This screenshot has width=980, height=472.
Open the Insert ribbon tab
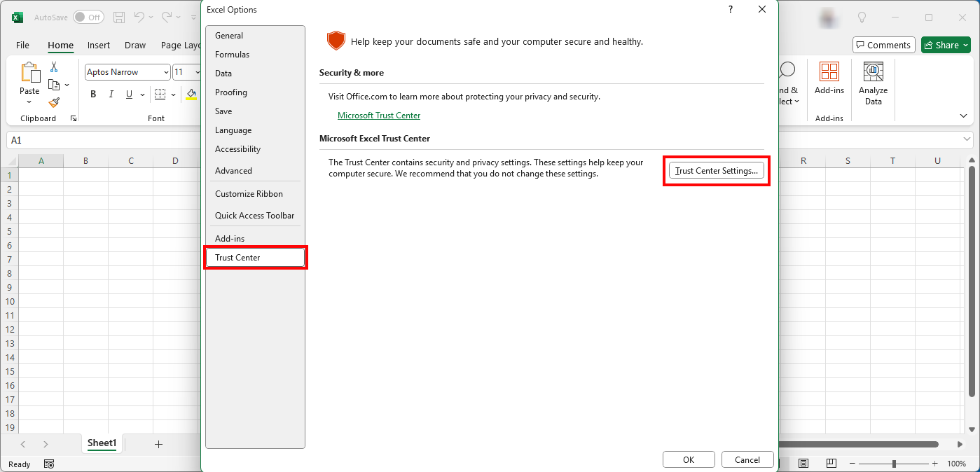pos(98,45)
